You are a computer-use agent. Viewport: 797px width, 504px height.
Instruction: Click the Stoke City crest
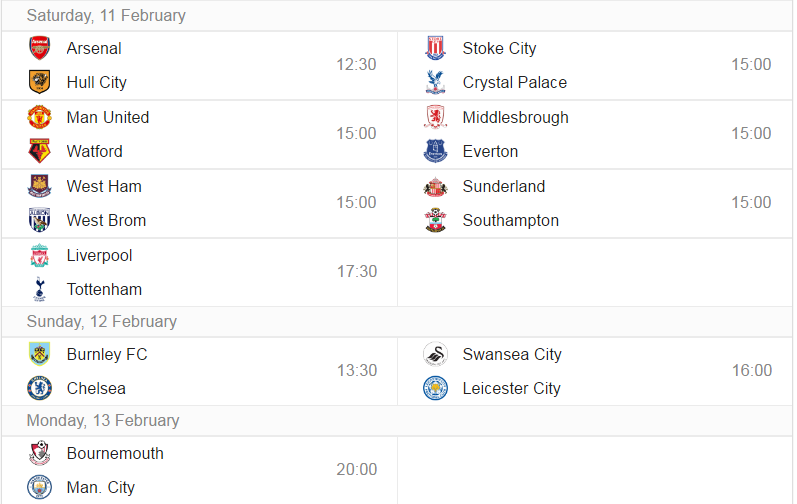(x=435, y=48)
